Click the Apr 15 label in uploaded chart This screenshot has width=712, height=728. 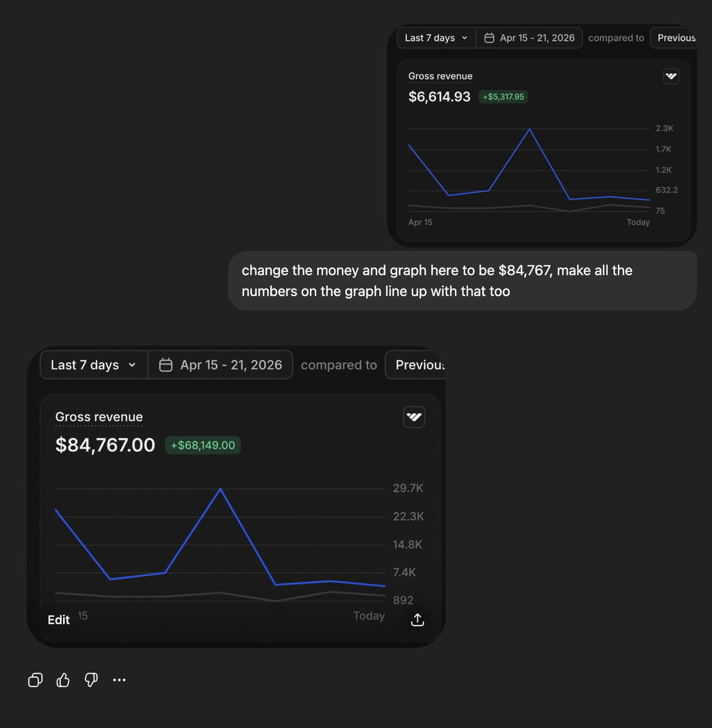point(420,222)
